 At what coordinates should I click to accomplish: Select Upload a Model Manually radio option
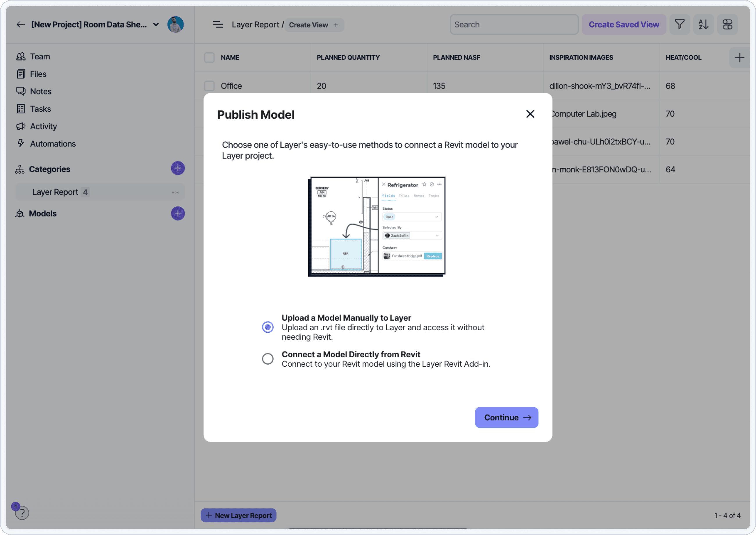(x=268, y=327)
